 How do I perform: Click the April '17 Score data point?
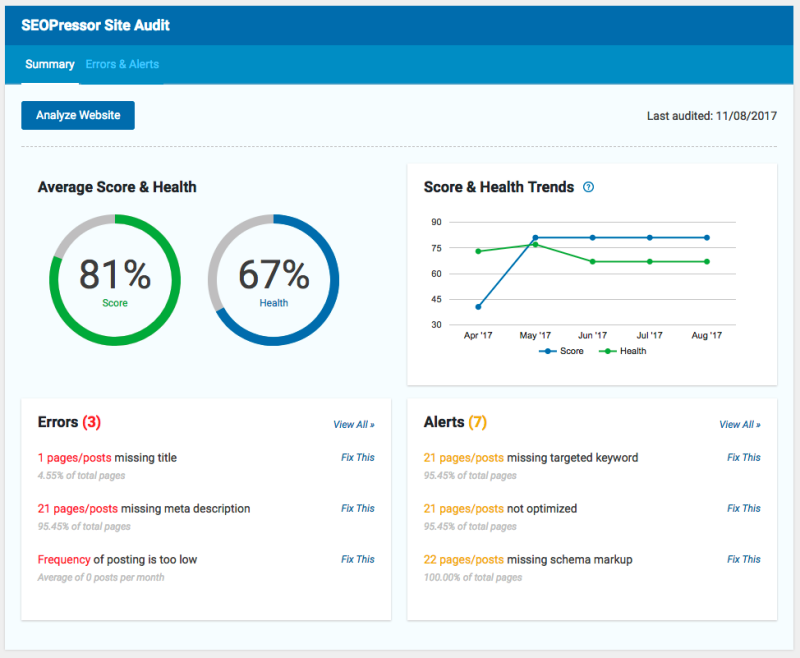pyautogui.click(x=478, y=307)
